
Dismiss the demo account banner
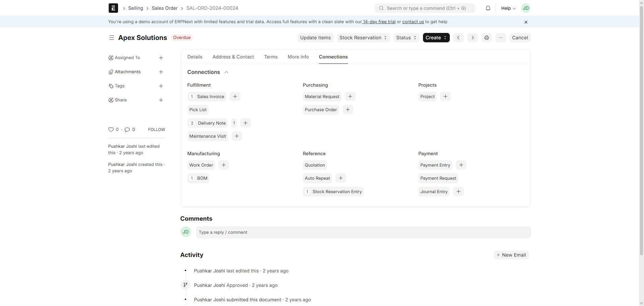(x=526, y=22)
